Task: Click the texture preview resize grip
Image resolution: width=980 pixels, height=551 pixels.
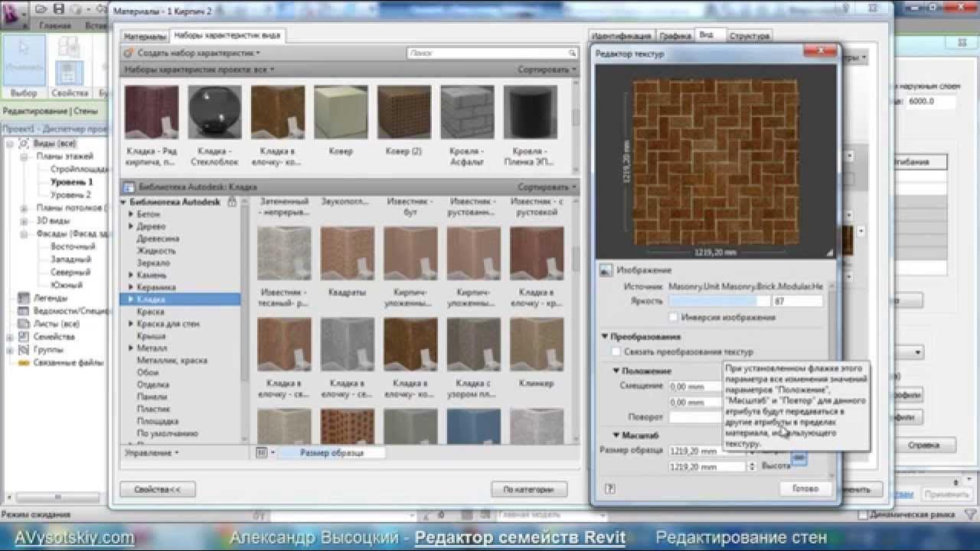Action: point(829,252)
